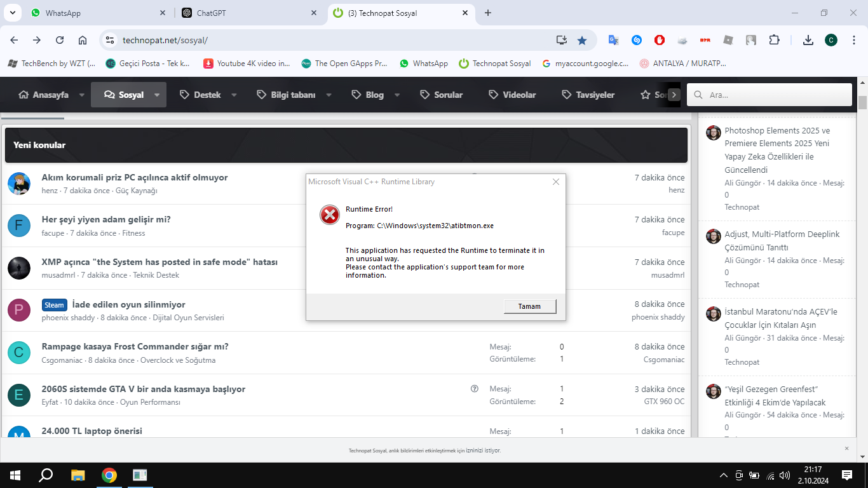Open the Sosyal navigation item

pyautogui.click(x=124, y=95)
